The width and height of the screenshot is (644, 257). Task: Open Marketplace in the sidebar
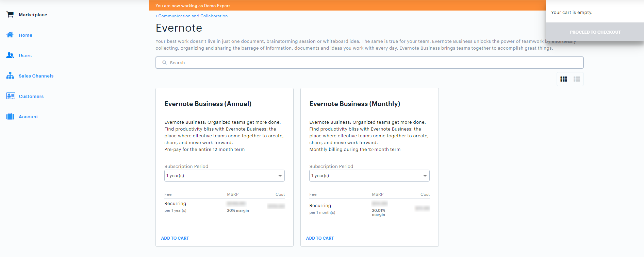click(x=33, y=15)
